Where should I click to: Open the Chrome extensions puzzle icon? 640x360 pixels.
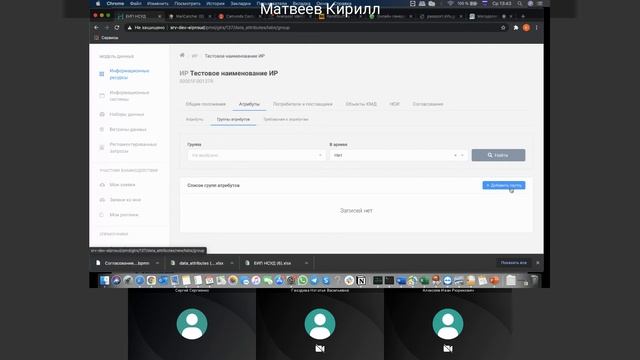[516, 28]
